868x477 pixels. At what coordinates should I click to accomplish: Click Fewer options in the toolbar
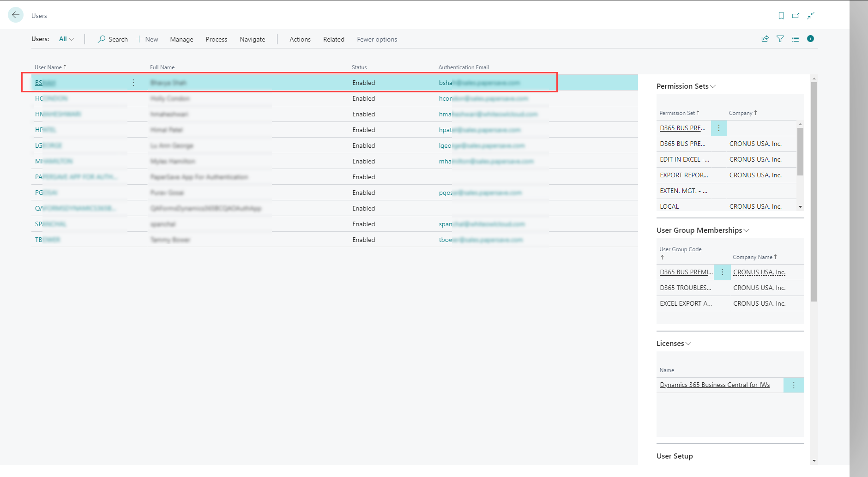[x=377, y=39]
